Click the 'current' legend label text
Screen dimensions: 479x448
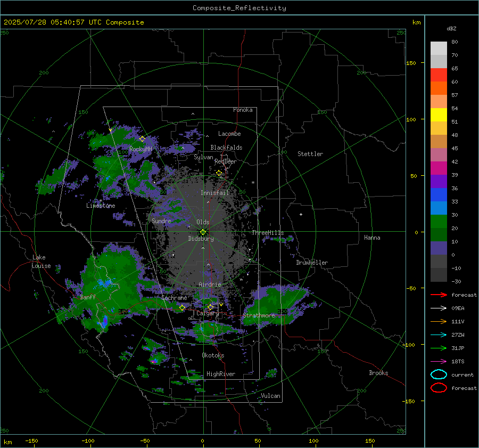(x=463, y=375)
